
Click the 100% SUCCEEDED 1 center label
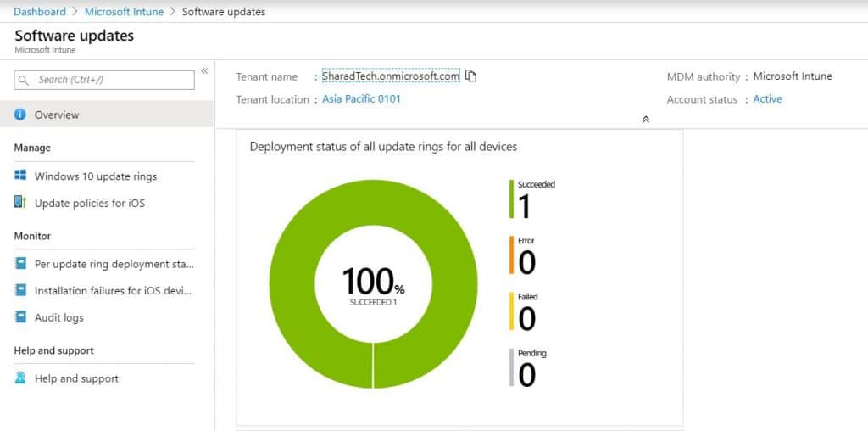pos(373,287)
